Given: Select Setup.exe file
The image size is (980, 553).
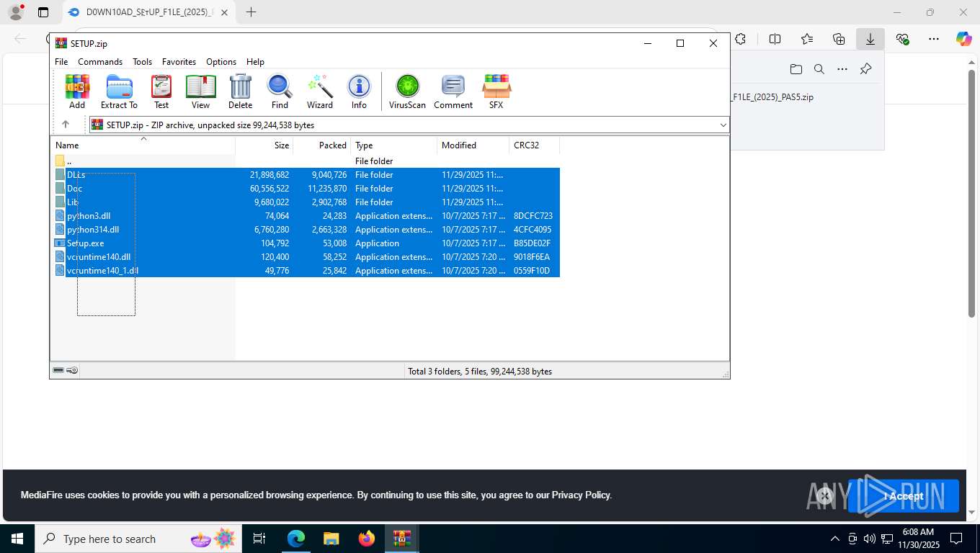Looking at the screenshot, I should click(305, 243).
